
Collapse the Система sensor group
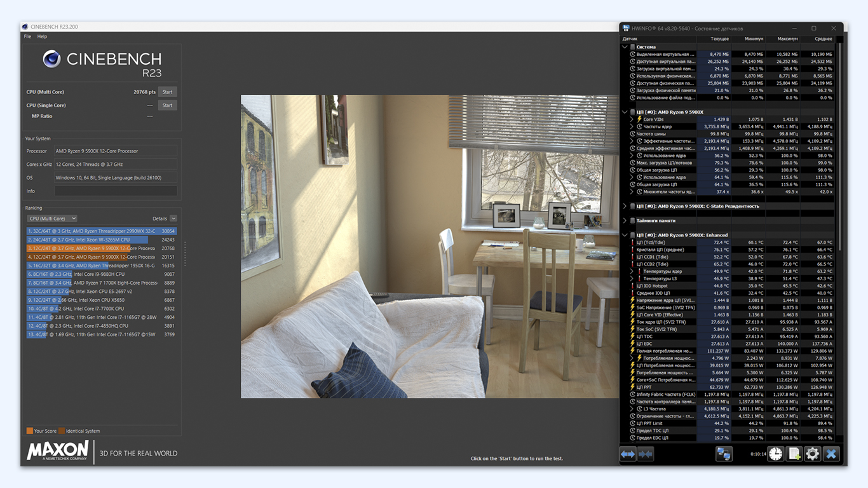(x=625, y=47)
